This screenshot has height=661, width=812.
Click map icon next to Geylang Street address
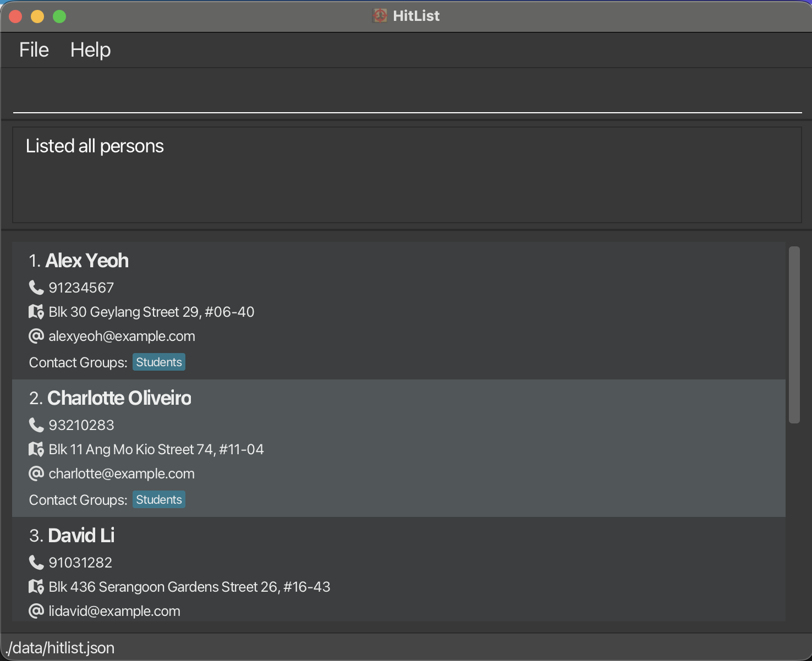pyautogui.click(x=36, y=312)
